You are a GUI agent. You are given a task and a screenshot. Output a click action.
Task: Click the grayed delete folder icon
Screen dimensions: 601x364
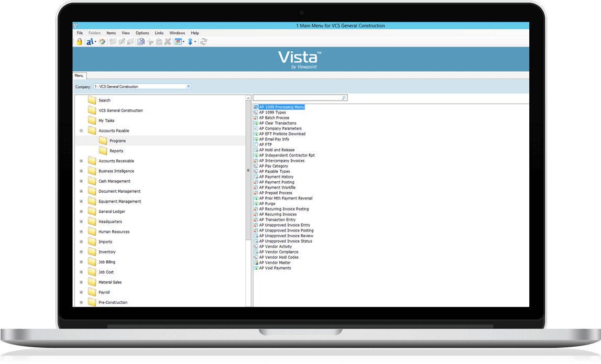pos(130,42)
